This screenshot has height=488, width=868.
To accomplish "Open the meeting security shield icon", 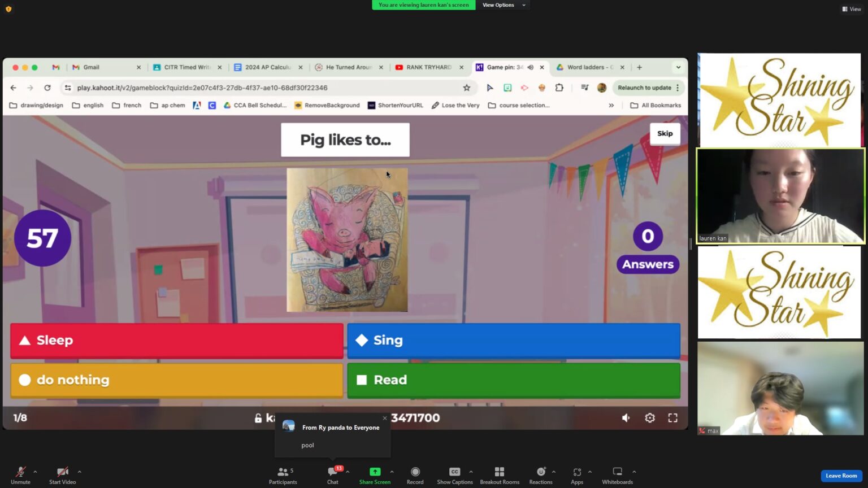I will click(x=8, y=9).
